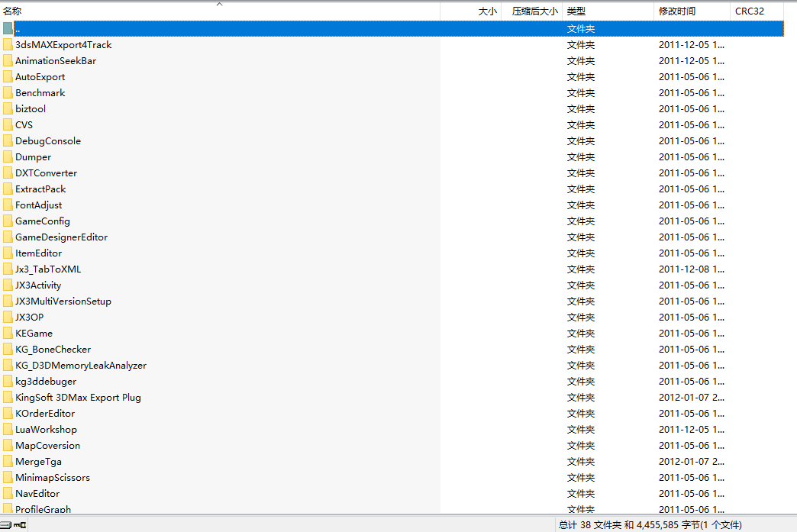Click the JX3OP folder icon
This screenshot has height=532, width=797.
coord(8,317)
